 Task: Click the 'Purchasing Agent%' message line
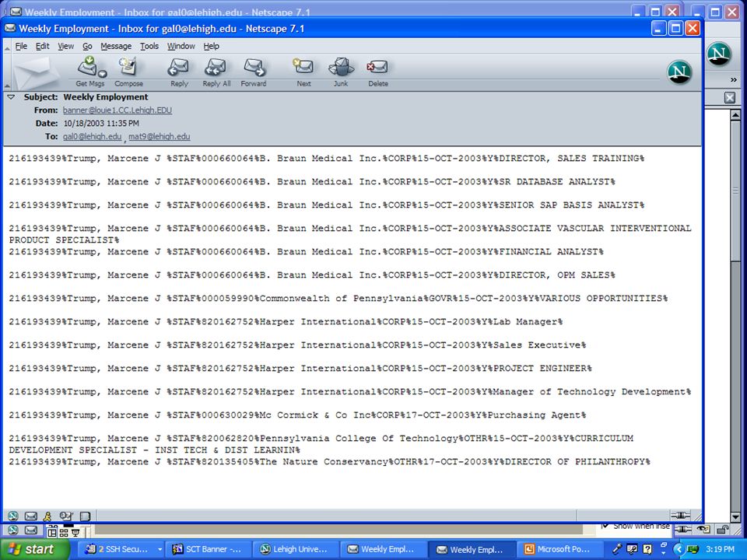point(297,415)
